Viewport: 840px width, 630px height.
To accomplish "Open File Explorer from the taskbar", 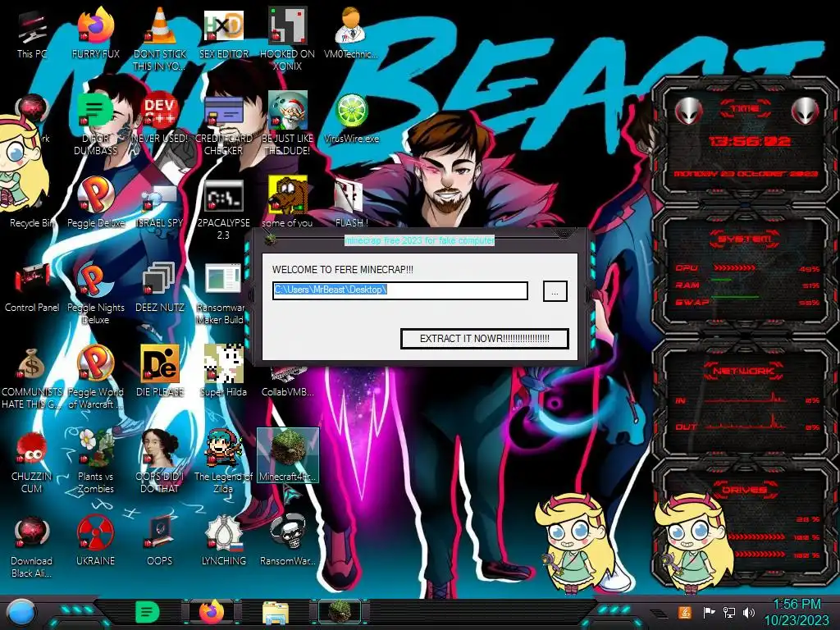I will tap(276, 613).
